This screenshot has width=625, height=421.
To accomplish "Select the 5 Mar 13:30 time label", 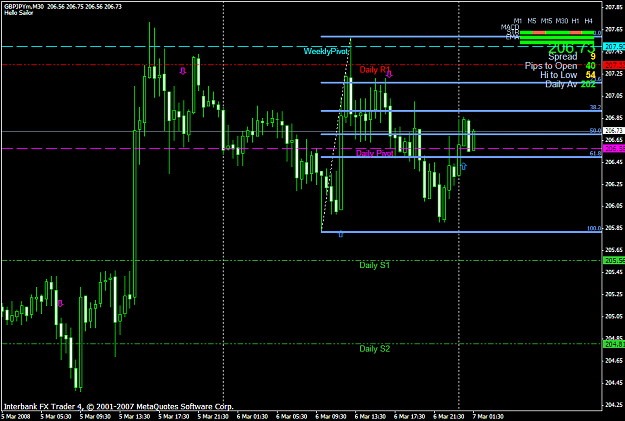I will (136, 417).
